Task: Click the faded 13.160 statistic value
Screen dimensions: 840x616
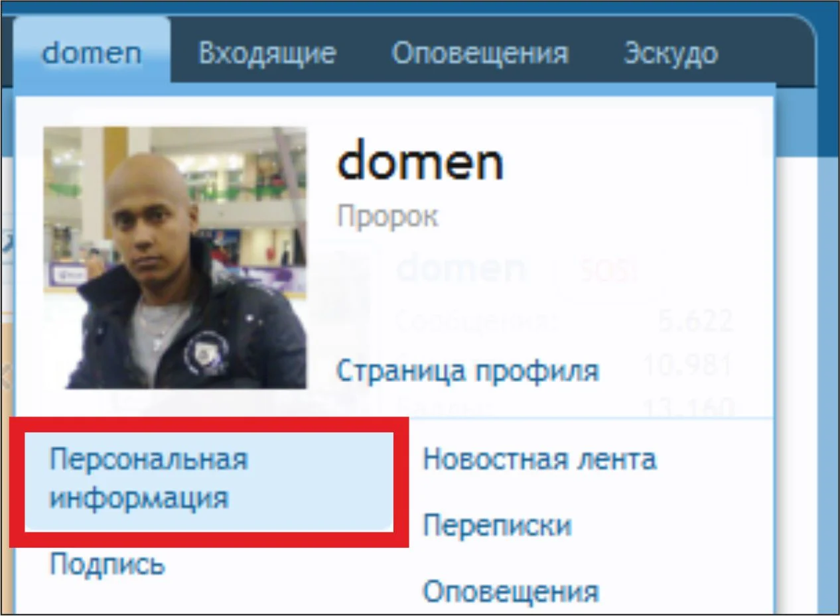Action: click(x=688, y=408)
